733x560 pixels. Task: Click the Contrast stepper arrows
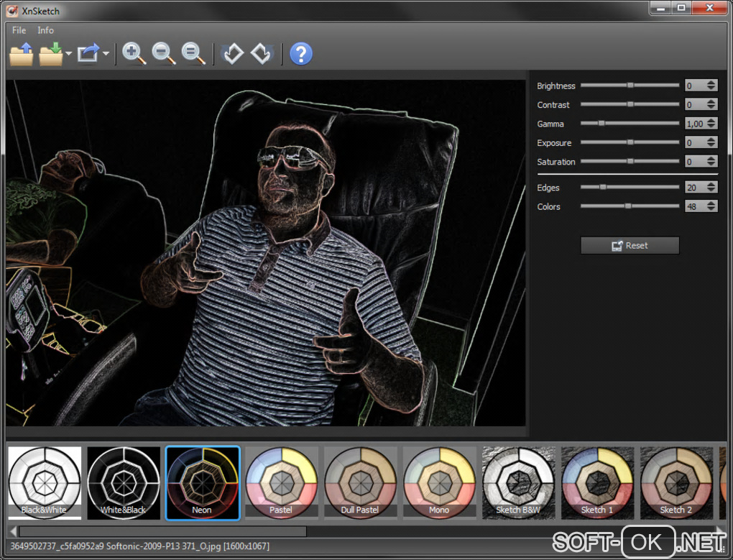pyautogui.click(x=711, y=104)
